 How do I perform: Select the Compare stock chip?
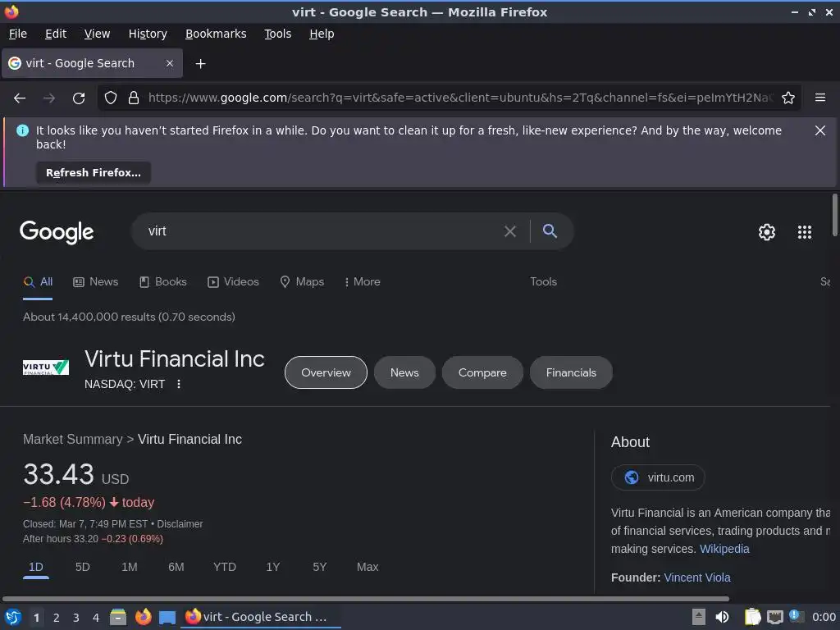tap(482, 372)
